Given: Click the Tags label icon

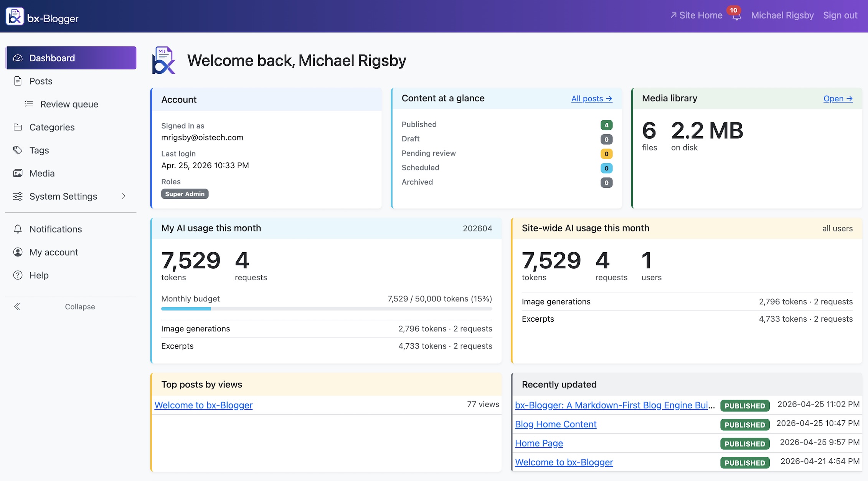Looking at the screenshot, I should [18, 150].
